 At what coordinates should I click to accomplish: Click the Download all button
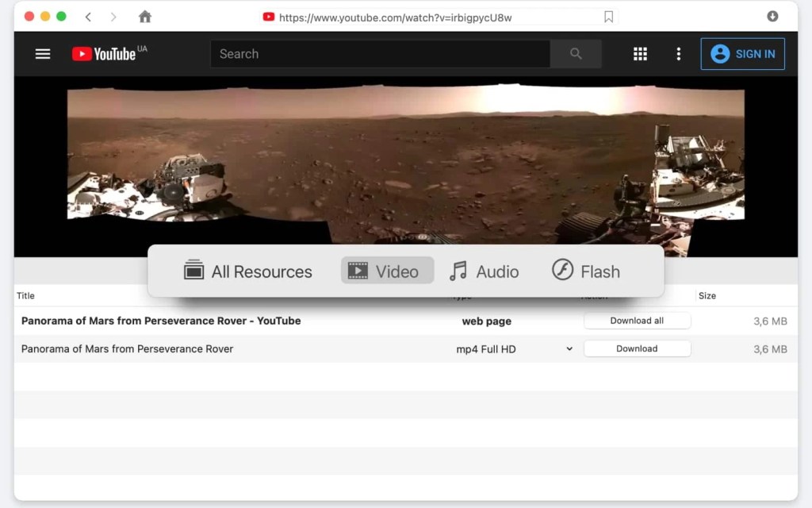click(637, 321)
